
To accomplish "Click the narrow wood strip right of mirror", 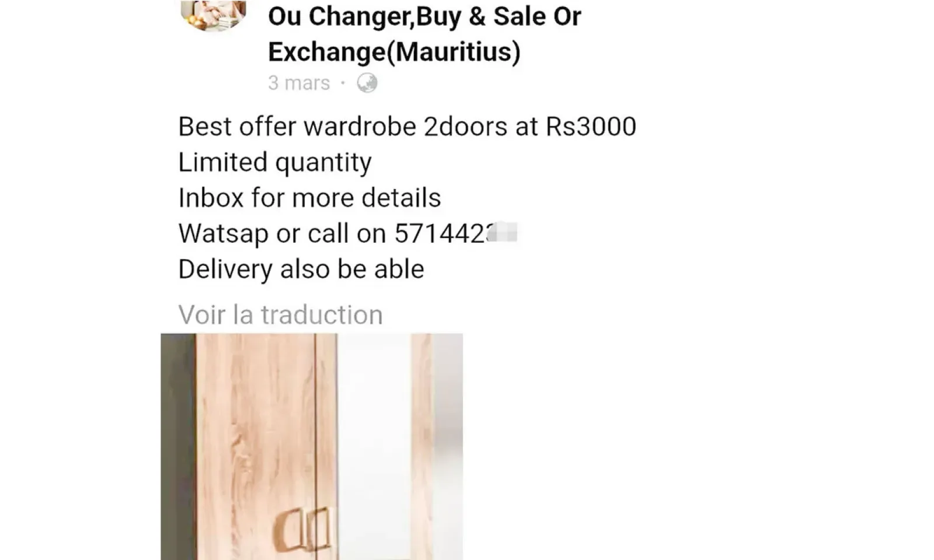I will coord(421,447).
